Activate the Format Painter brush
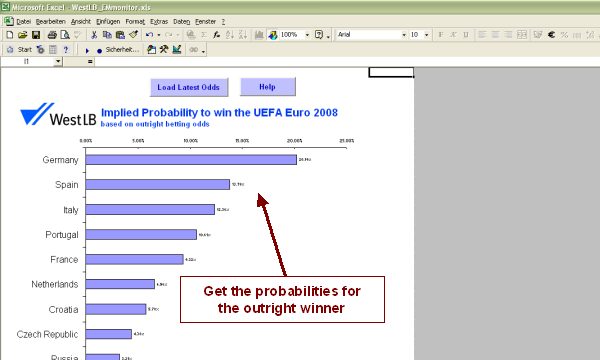600x360 pixels. pyautogui.click(x=133, y=35)
